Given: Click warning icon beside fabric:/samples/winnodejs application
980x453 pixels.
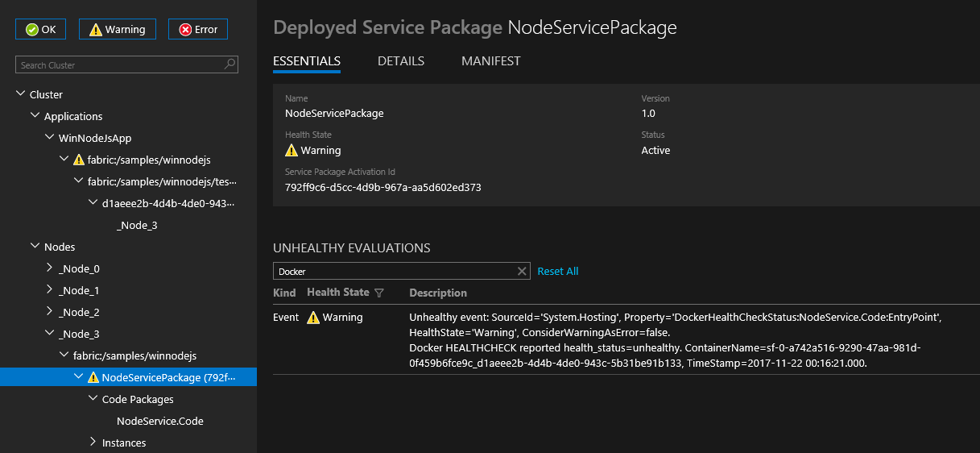Looking at the screenshot, I should [79, 160].
